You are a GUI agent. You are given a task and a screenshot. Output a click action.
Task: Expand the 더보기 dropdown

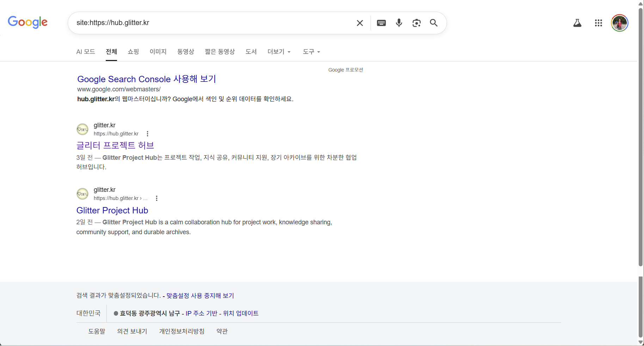(279, 51)
